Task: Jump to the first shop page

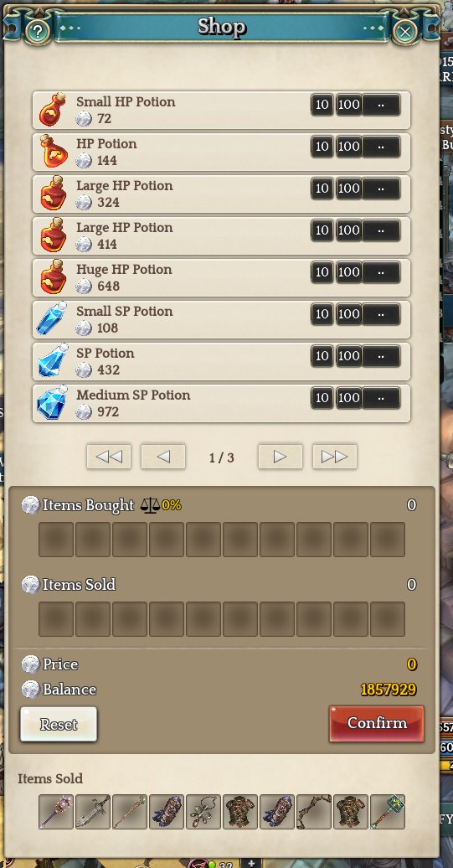Action: pyautogui.click(x=109, y=457)
